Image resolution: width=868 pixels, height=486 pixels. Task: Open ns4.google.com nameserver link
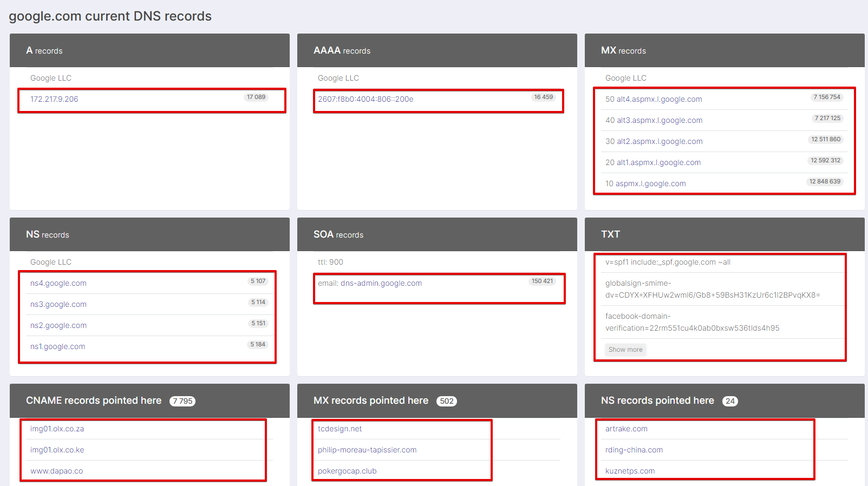tap(58, 283)
